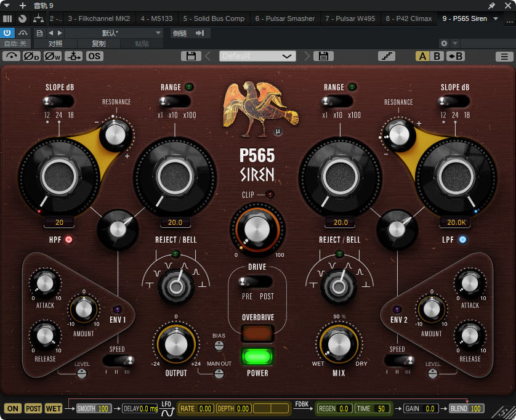The width and height of the screenshot is (516, 420).
Task: Click the WET button in bottom bar
Action: pyautogui.click(x=54, y=408)
